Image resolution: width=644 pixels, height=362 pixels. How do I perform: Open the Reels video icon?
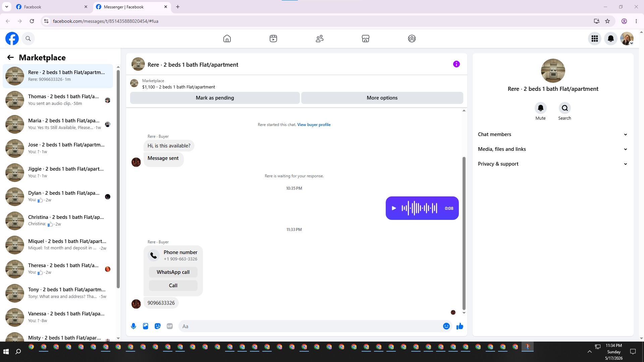coord(273,39)
